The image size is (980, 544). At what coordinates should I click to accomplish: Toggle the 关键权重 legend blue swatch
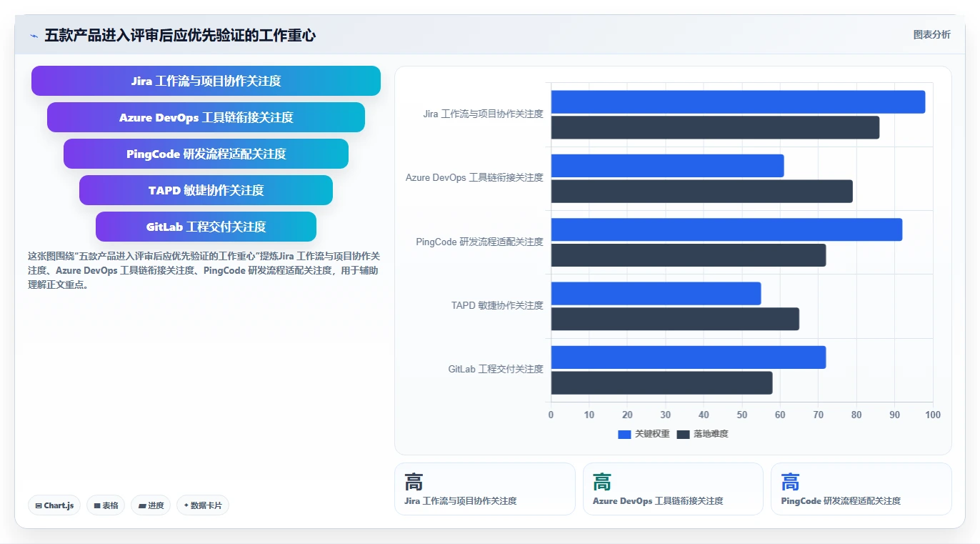point(624,434)
